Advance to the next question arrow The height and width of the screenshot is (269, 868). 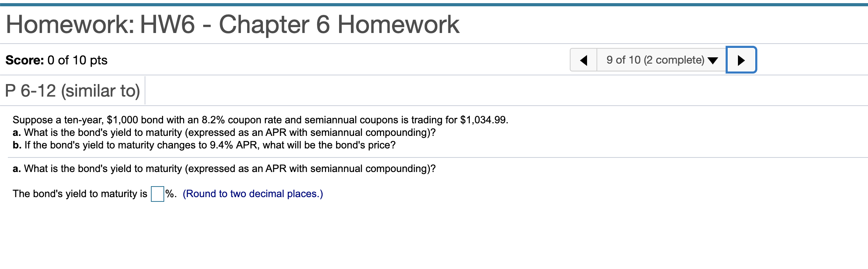741,60
